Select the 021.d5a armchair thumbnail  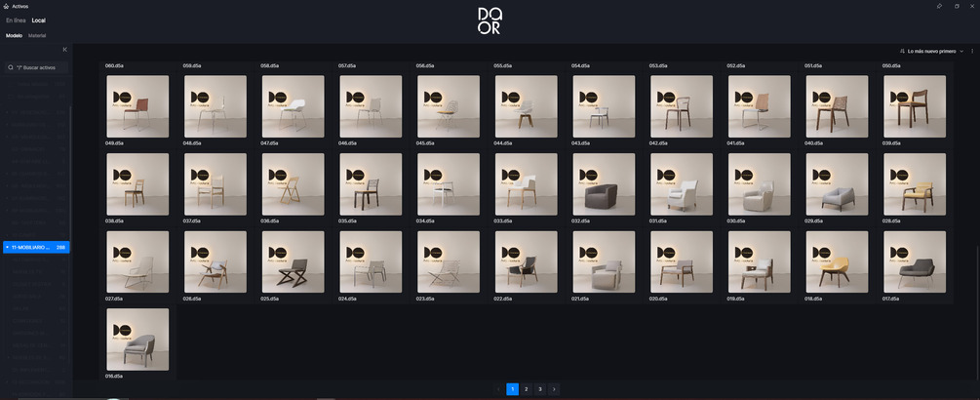point(604,261)
